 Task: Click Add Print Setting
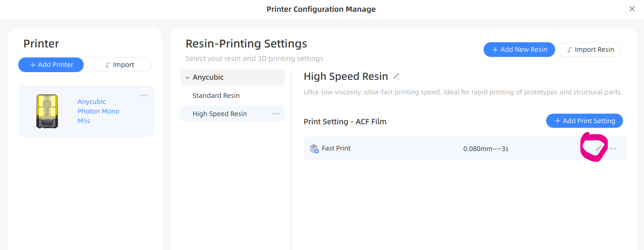[x=584, y=121]
